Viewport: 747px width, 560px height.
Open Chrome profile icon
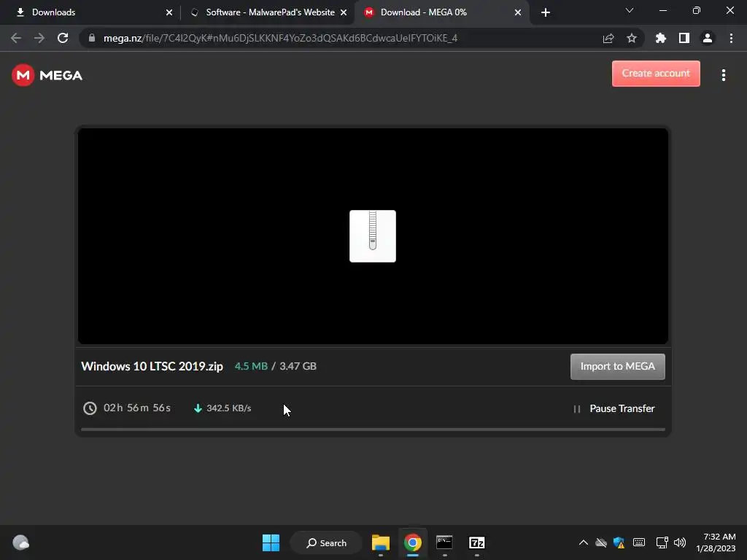coord(708,38)
